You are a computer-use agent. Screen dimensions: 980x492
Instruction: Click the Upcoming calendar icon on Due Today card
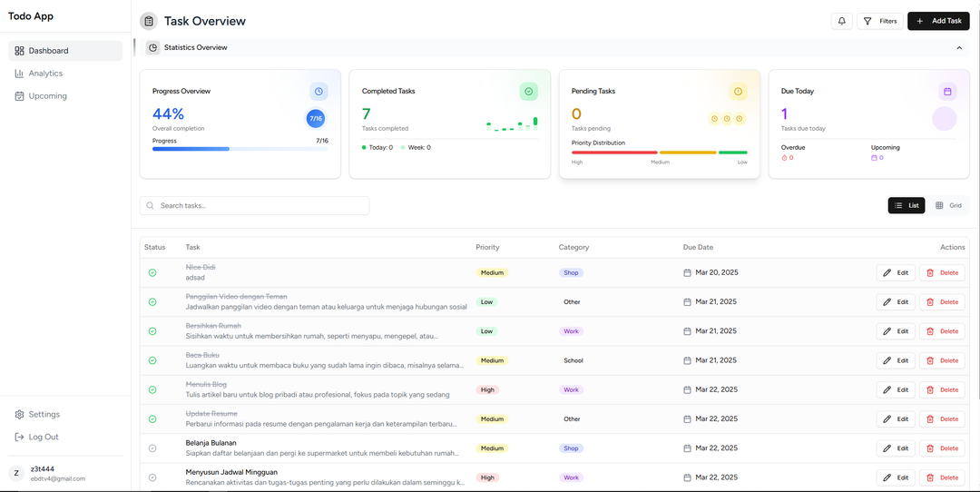pyautogui.click(x=875, y=158)
